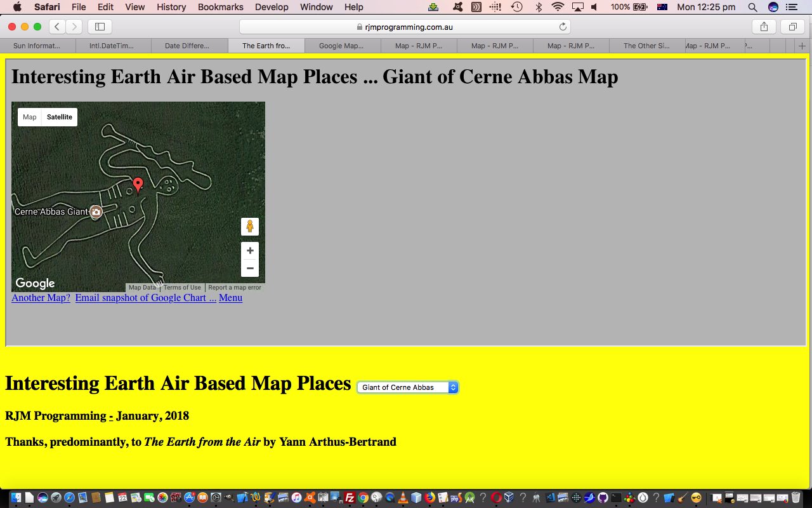Open the Map Data link

point(142,288)
